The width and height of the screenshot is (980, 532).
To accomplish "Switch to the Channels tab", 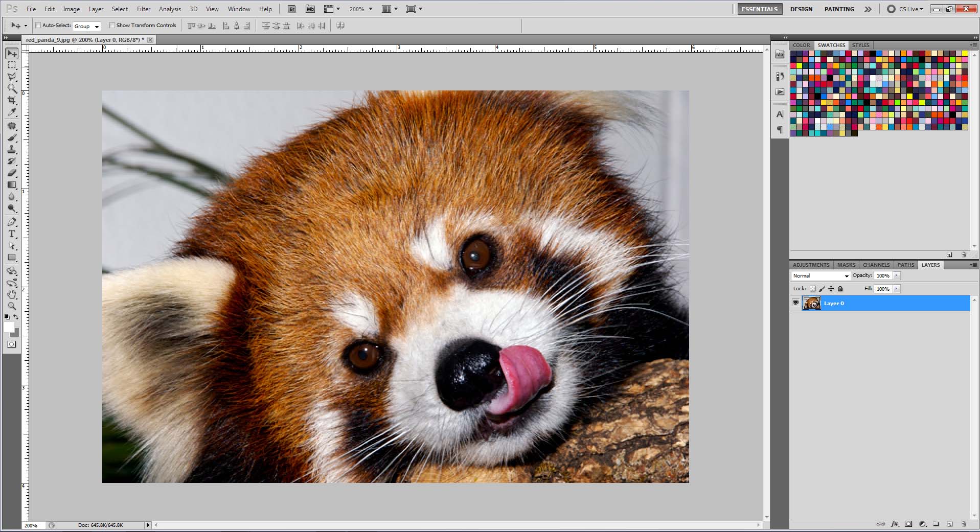I will click(876, 265).
